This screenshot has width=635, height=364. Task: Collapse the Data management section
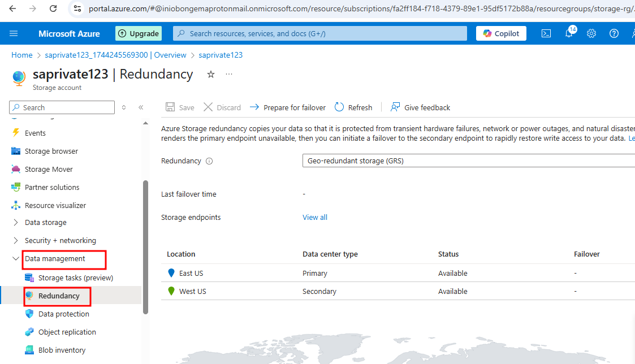[15, 259]
